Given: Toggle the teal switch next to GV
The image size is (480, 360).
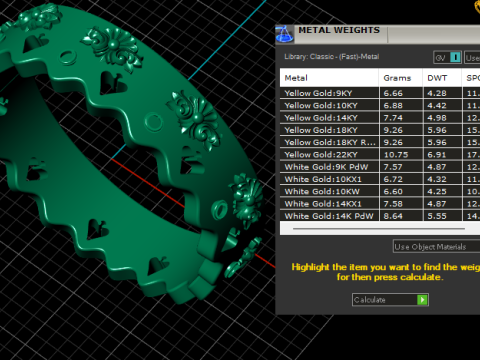Looking at the screenshot, I should [455, 57].
